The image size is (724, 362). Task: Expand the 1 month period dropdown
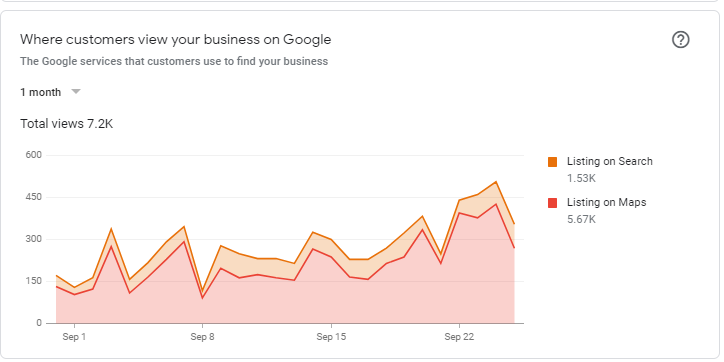[50, 92]
